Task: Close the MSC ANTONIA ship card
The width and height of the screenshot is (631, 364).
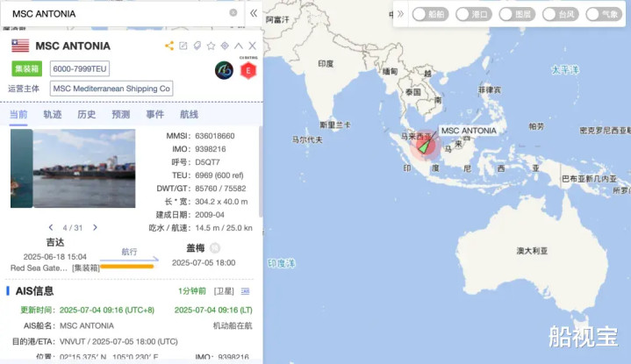Action: (253, 46)
